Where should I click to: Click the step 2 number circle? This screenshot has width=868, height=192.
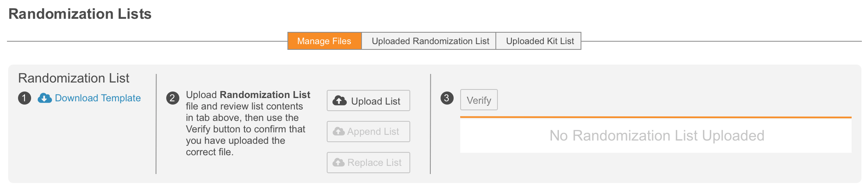click(172, 98)
